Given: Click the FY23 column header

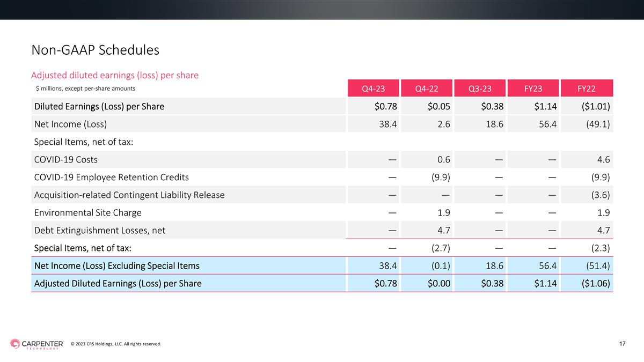Looking at the screenshot, I should coord(532,88).
